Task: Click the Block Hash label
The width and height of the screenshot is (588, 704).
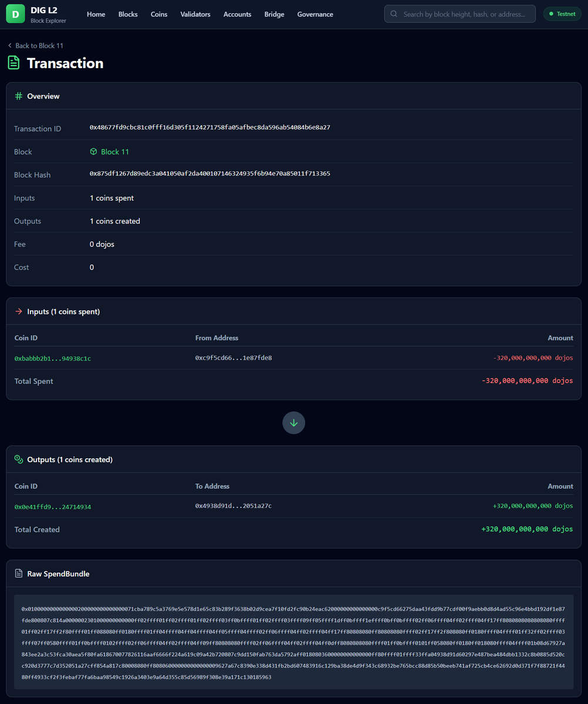Action: 32,175
